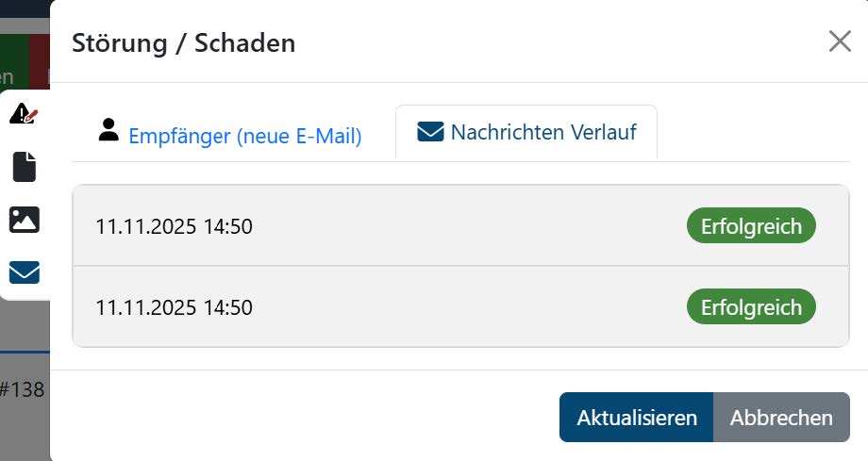868x461 pixels.
Task: Switch to the Empfänger (neue E-Mail) tab
Action: click(x=244, y=136)
